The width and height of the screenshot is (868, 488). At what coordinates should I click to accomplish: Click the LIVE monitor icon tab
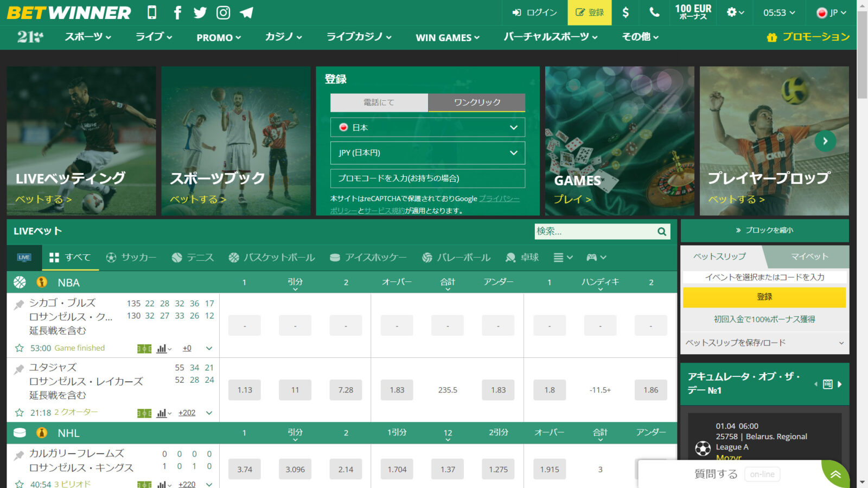pos(24,258)
